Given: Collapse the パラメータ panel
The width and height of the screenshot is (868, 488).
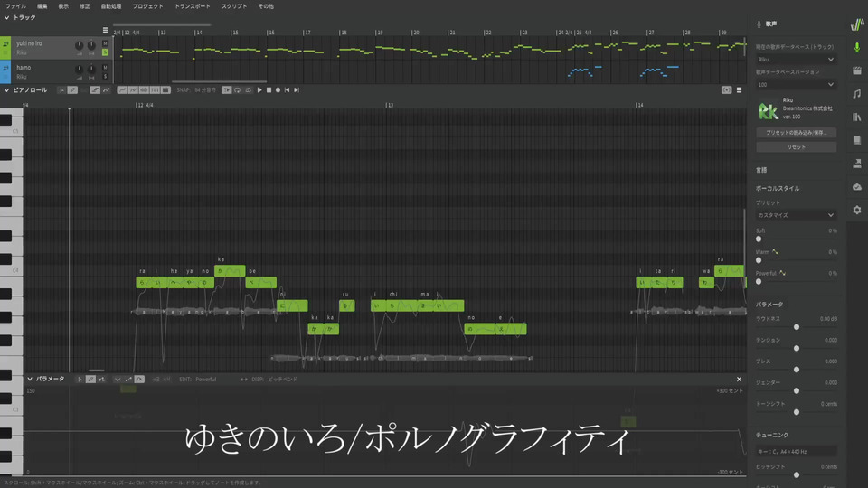Looking at the screenshot, I should (x=30, y=379).
